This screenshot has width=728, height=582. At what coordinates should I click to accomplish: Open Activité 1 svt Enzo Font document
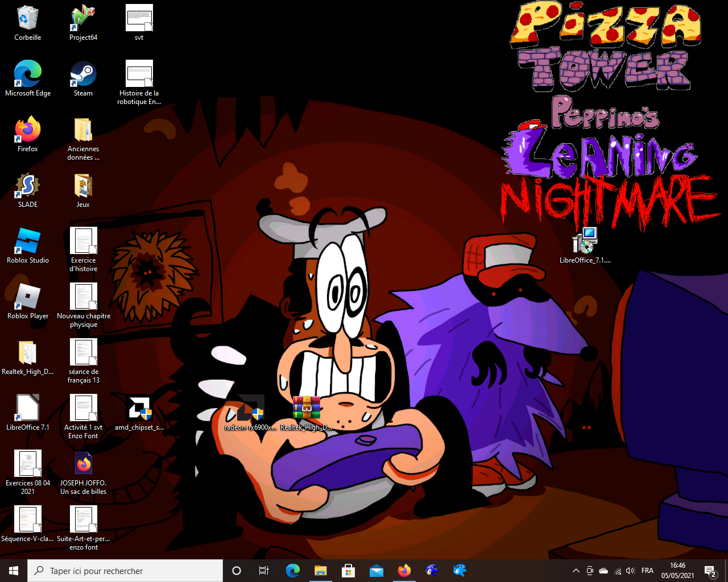tap(83, 417)
